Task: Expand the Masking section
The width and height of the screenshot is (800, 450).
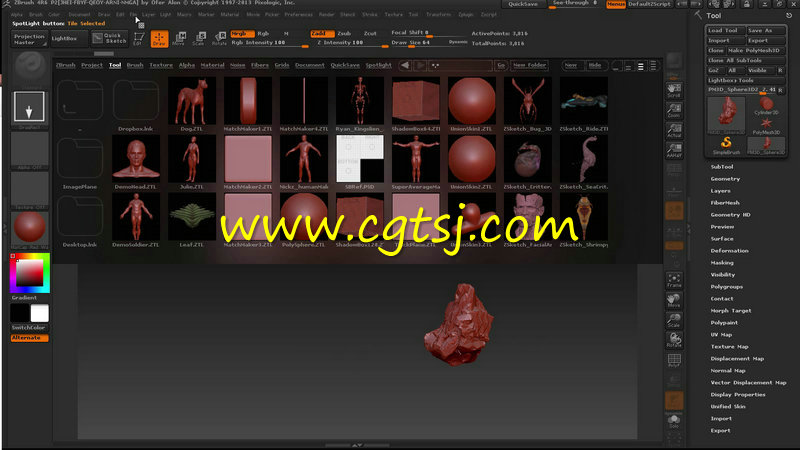Action: pyautogui.click(x=722, y=263)
